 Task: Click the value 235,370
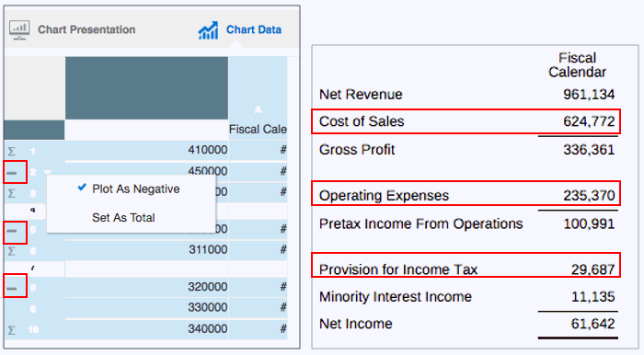pos(589,195)
